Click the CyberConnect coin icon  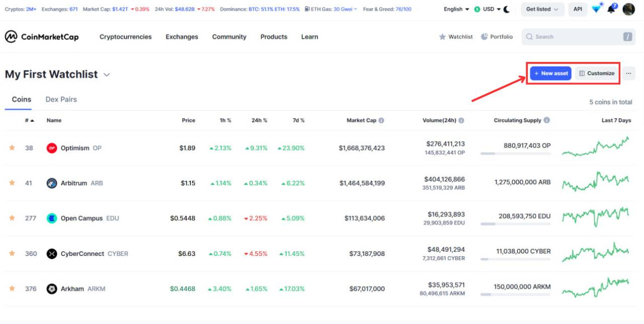click(x=52, y=253)
